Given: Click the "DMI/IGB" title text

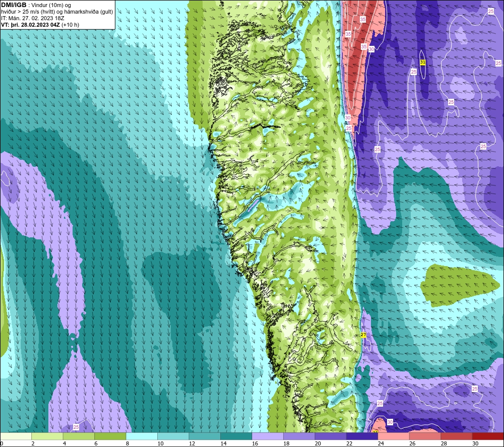Looking at the screenshot, I should (x=14, y=5).
